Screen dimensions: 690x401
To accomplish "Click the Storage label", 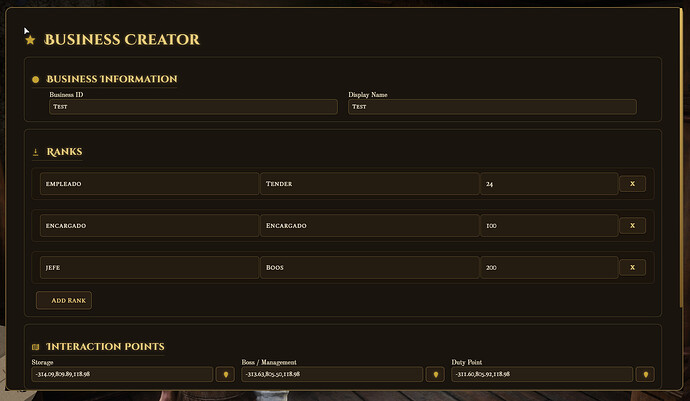I will pos(42,362).
